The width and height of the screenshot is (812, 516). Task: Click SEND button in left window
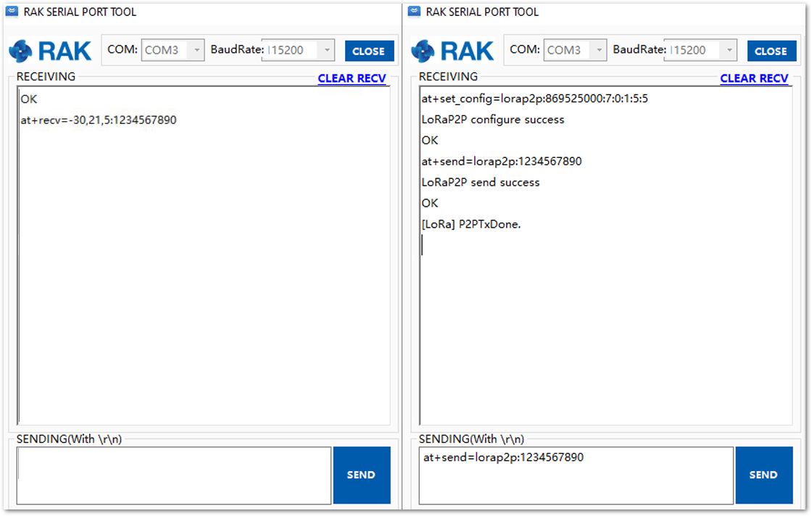[362, 475]
